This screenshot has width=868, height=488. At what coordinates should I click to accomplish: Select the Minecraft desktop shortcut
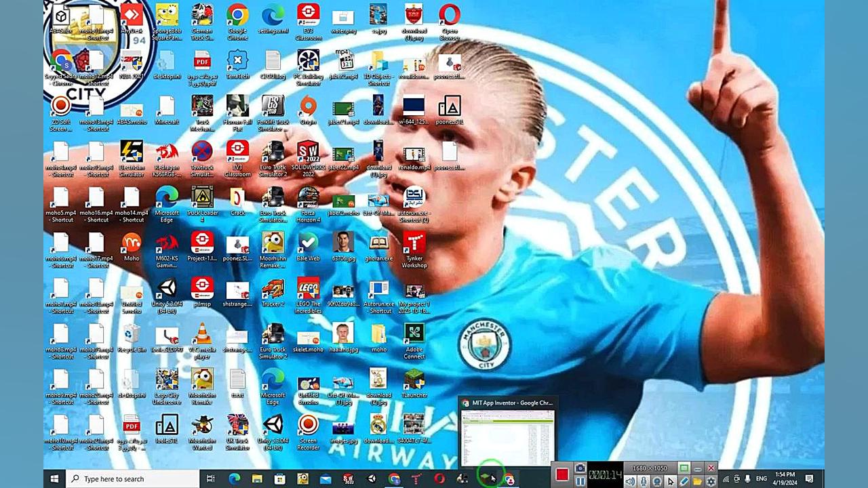167,112
